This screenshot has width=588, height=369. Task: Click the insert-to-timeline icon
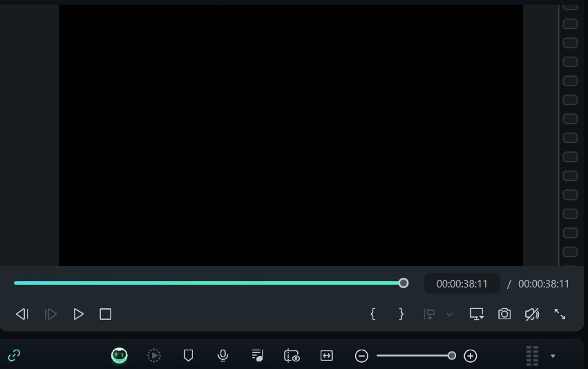click(429, 314)
